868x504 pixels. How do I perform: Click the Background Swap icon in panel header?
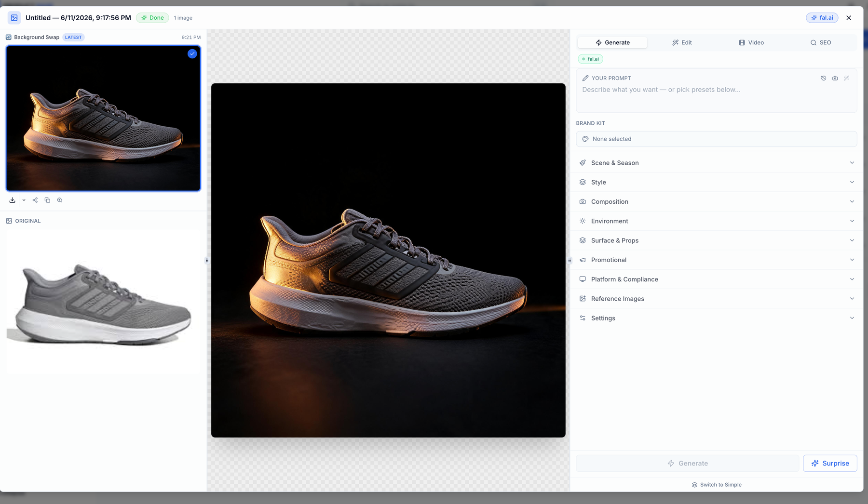9,37
